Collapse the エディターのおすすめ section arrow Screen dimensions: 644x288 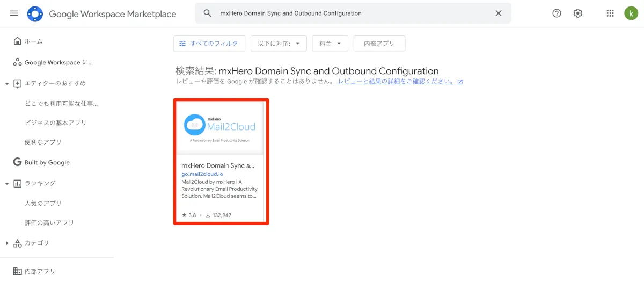coord(6,84)
